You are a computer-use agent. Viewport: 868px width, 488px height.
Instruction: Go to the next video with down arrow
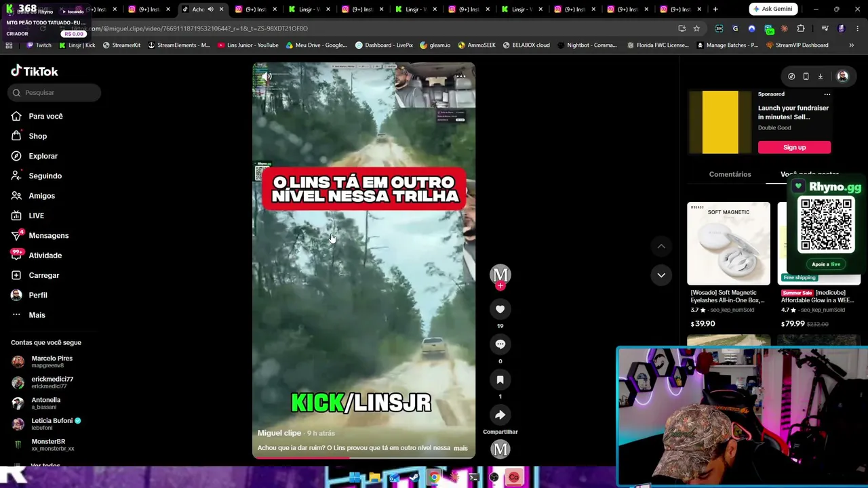(x=661, y=274)
